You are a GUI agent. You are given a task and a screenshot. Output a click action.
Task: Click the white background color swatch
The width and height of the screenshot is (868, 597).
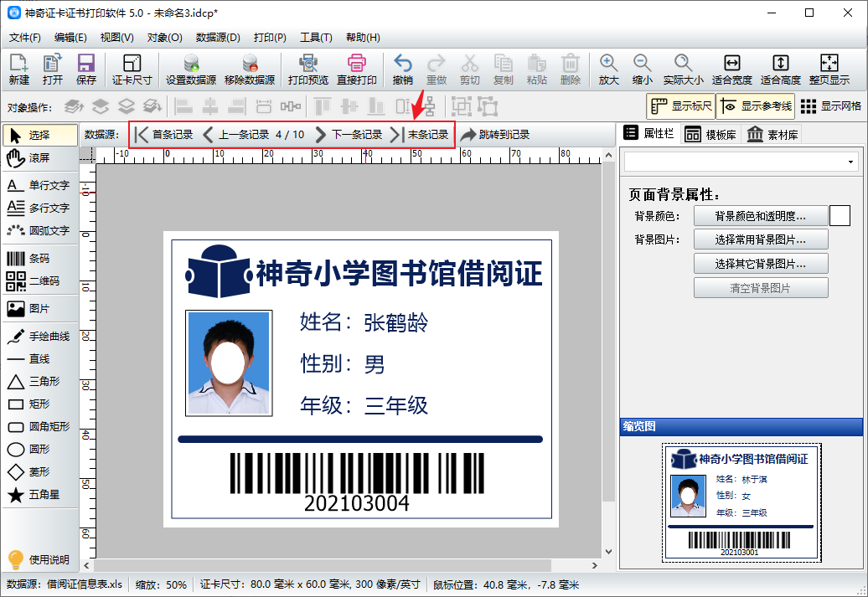(840, 216)
